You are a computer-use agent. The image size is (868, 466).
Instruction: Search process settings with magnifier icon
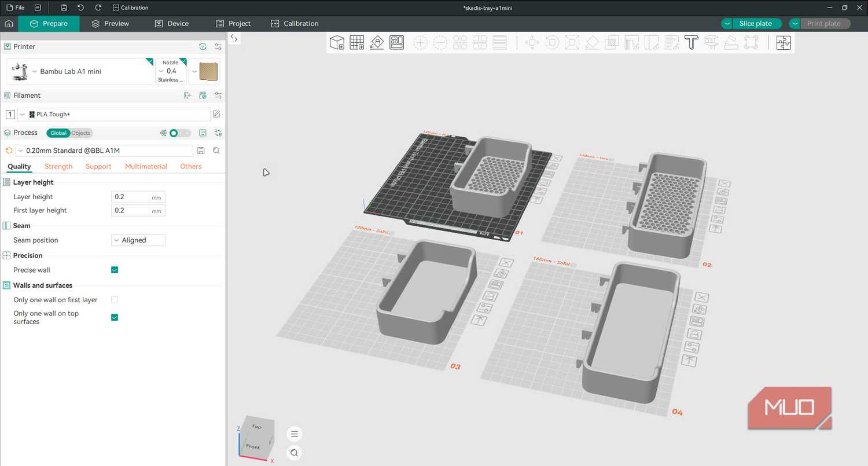pos(216,151)
